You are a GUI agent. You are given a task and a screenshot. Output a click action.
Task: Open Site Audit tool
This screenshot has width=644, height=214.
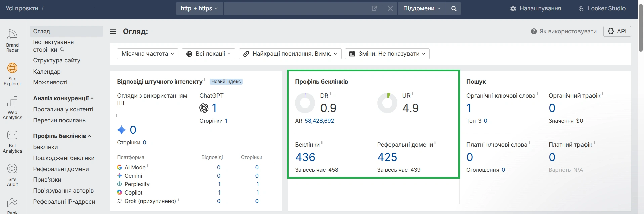(x=12, y=175)
